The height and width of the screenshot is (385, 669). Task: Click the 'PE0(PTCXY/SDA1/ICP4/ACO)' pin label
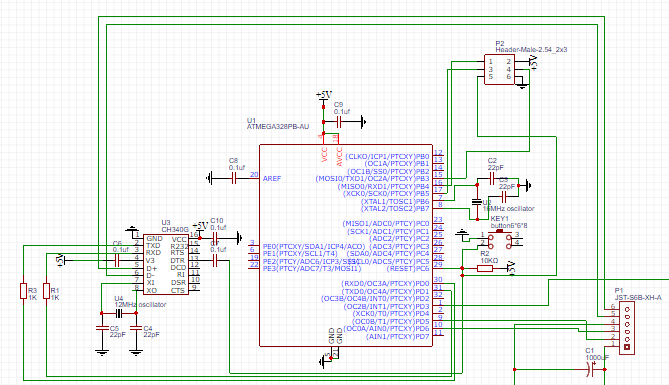(x=314, y=246)
